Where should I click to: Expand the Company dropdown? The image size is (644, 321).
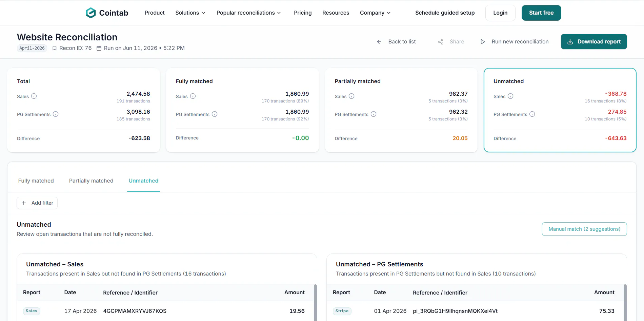[375, 13]
